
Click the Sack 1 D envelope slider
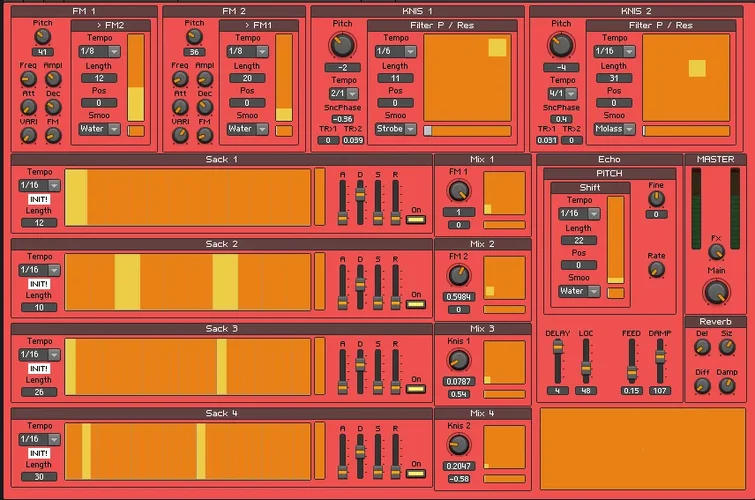point(360,202)
